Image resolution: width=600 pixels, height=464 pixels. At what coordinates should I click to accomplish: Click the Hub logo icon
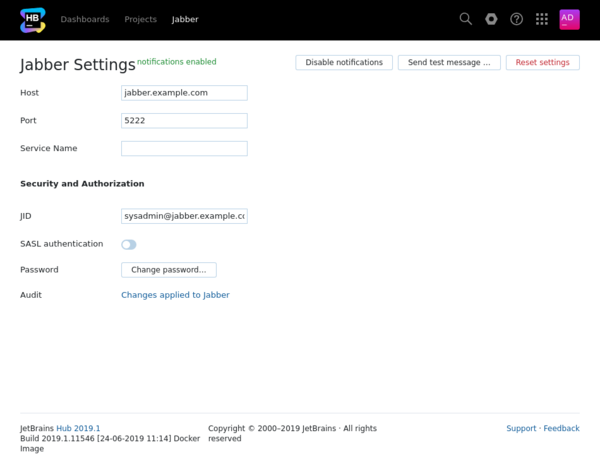33,20
